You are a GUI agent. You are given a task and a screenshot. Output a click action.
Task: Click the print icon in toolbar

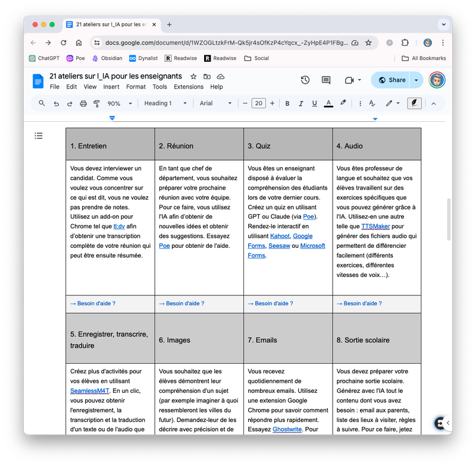83,103
